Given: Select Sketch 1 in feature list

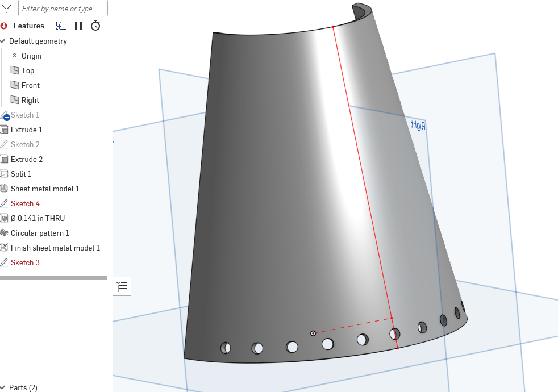Looking at the screenshot, I should pyautogui.click(x=25, y=115).
